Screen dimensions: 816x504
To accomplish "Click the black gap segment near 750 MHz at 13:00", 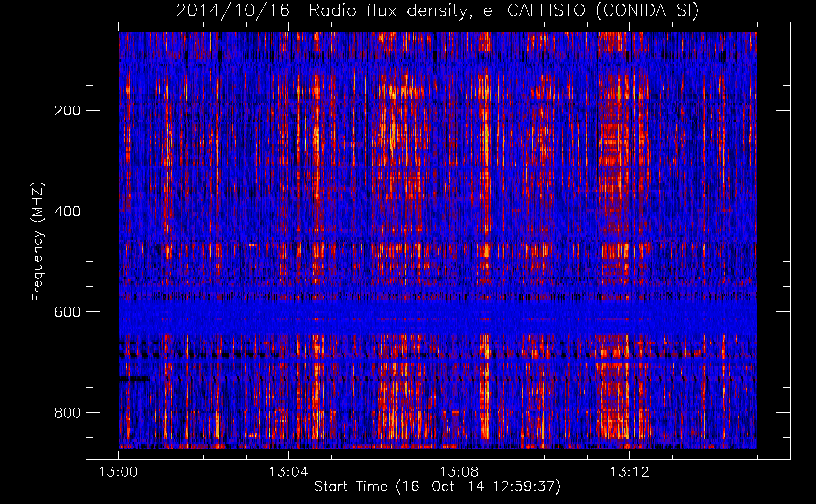I will 134,379.
